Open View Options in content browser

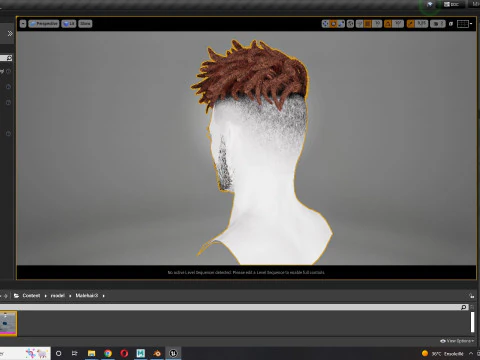pyautogui.click(x=457, y=341)
